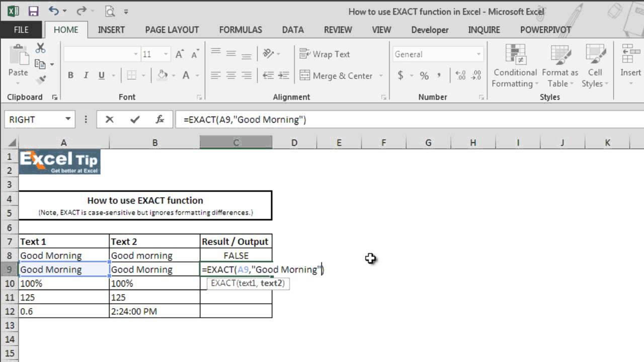Expand the Merge & Center dropdown arrow
This screenshot has height=362, width=644.
pos(381,75)
